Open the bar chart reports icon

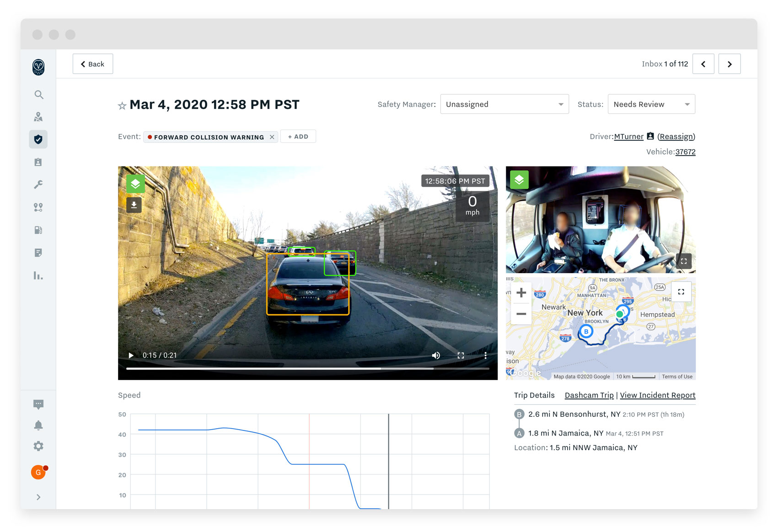pos(38,275)
